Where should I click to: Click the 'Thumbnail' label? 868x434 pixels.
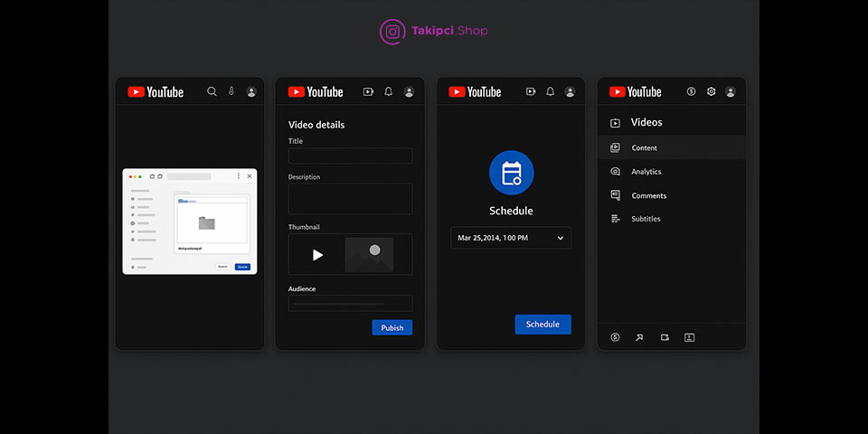tap(304, 227)
